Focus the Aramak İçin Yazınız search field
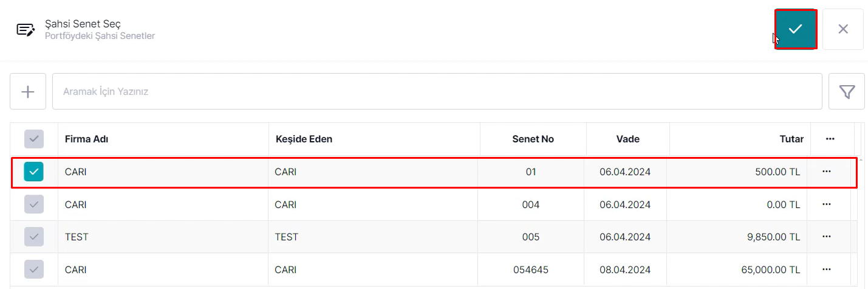Screen dimensions: 868x289 point(437,91)
